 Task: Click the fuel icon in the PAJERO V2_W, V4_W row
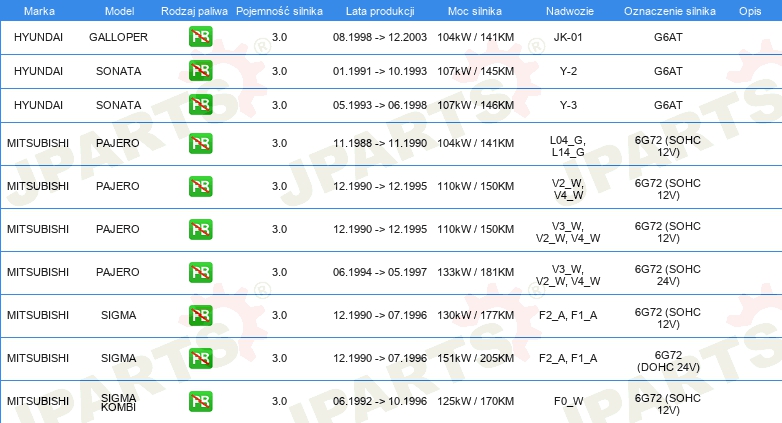click(200, 186)
